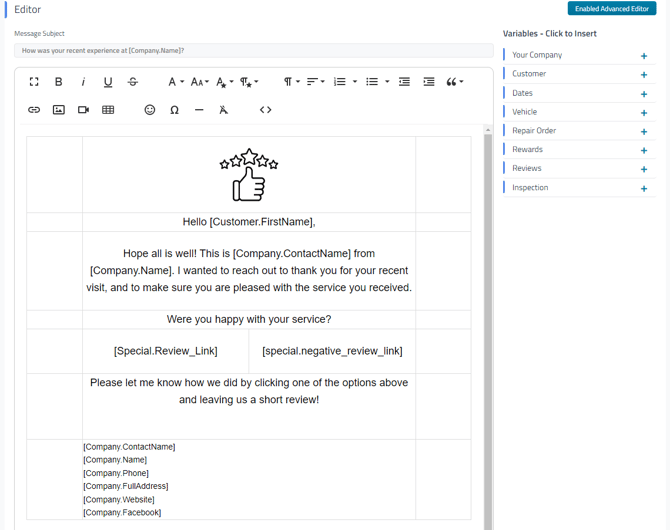Open the text align dropdown
The height and width of the screenshot is (530, 670).
(315, 82)
